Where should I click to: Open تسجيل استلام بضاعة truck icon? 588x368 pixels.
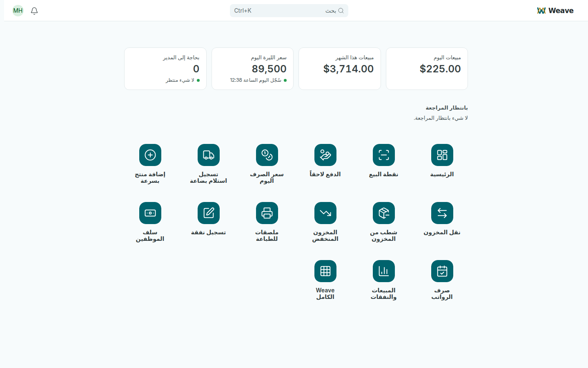[209, 155]
